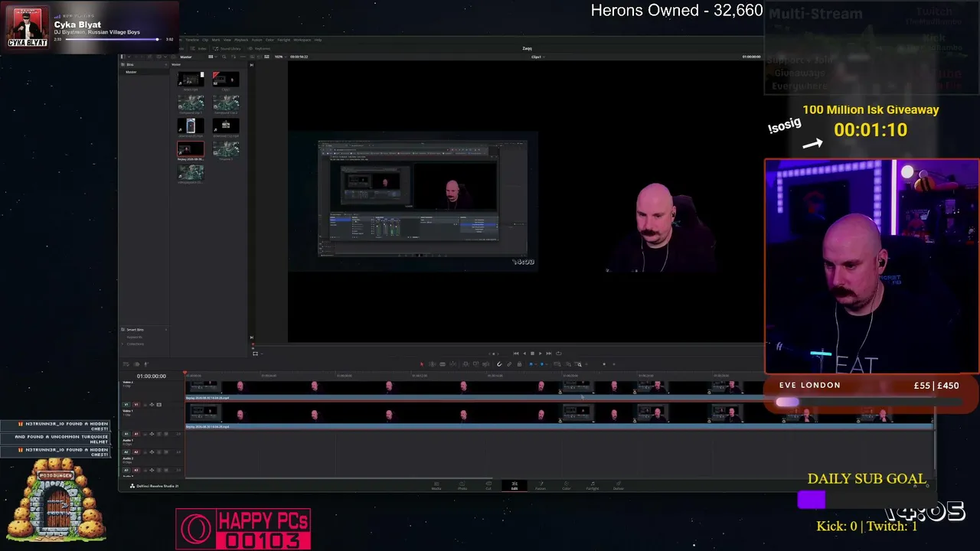Select the Keywords smart bin
Screen dimensions: 980x551
point(135,337)
